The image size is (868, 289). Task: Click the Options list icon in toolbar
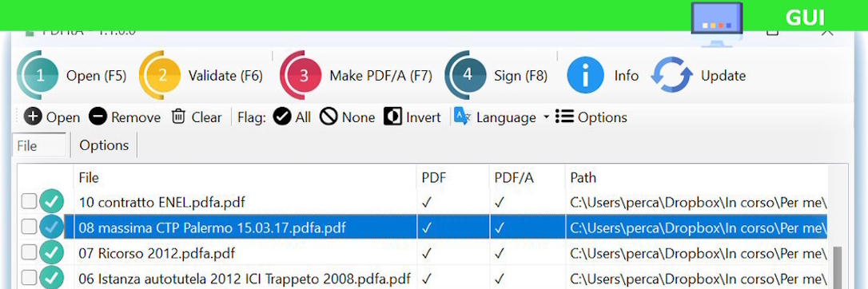point(564,117)
